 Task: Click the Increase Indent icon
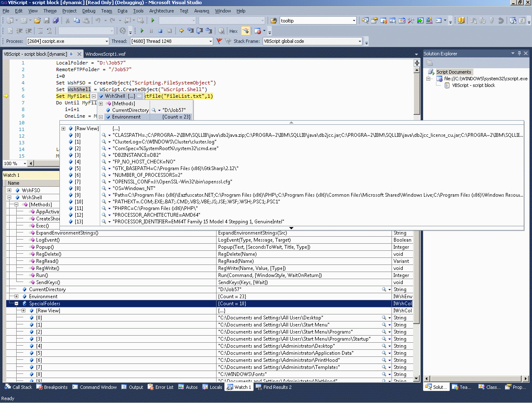point(28,31)
